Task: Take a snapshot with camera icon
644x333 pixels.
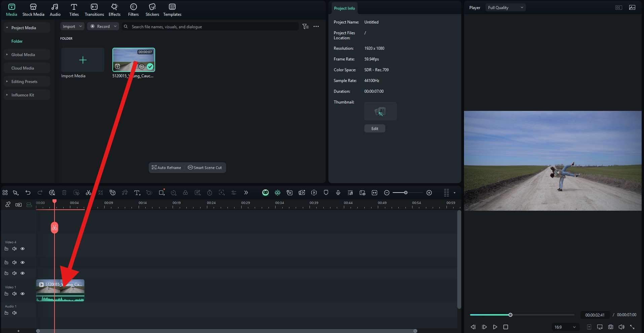Action: 611,327
